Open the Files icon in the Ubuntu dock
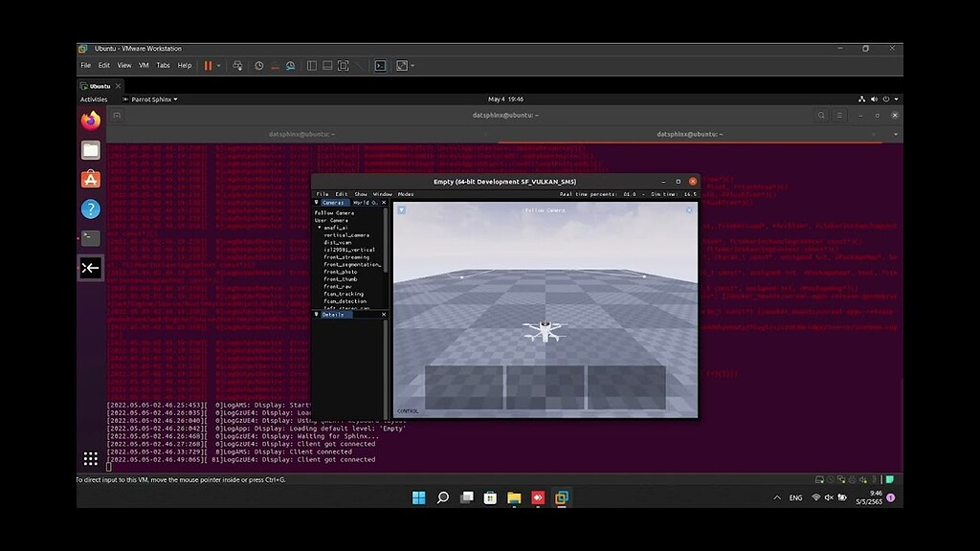Viewport: 980px width, 551px height. (x=91, y=150)
